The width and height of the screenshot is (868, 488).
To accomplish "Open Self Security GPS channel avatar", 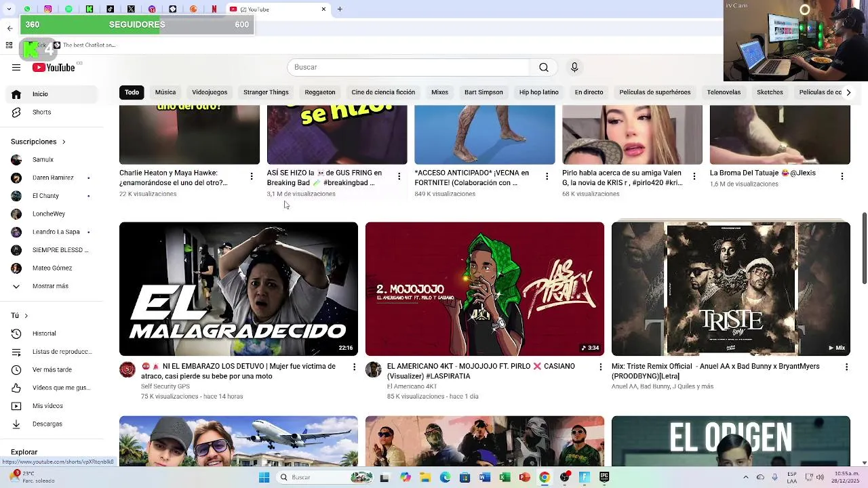I will (x=127, y=369).
